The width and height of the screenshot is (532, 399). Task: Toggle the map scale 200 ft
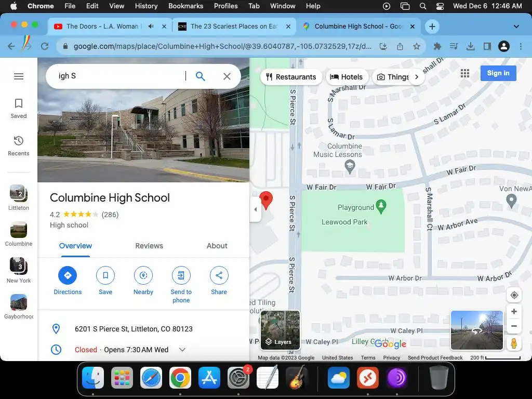click(x=495, y=357)
